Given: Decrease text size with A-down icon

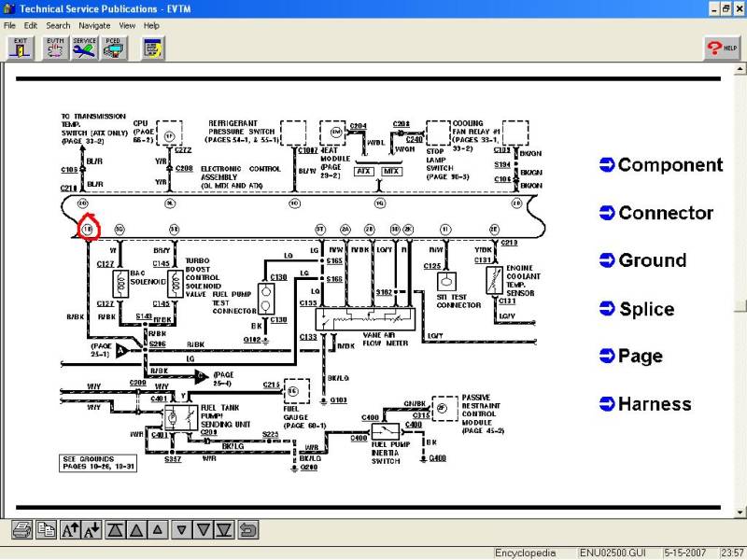Looking at the screenshot, I should [92, 529].
